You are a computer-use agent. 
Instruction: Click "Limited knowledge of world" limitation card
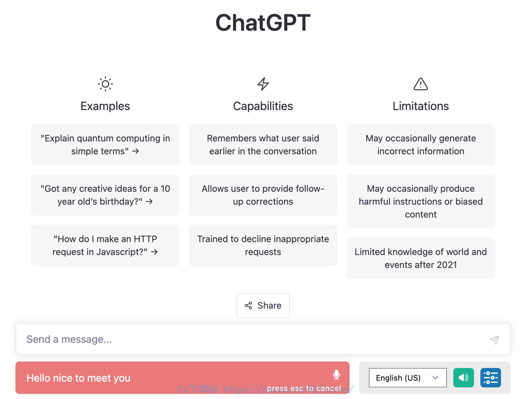coord(421,258)
